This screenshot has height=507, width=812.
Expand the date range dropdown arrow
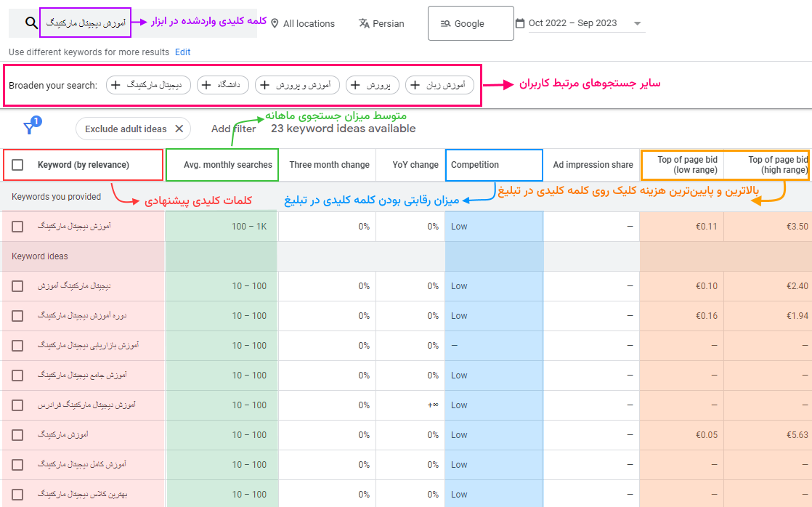tap(637, 23)
